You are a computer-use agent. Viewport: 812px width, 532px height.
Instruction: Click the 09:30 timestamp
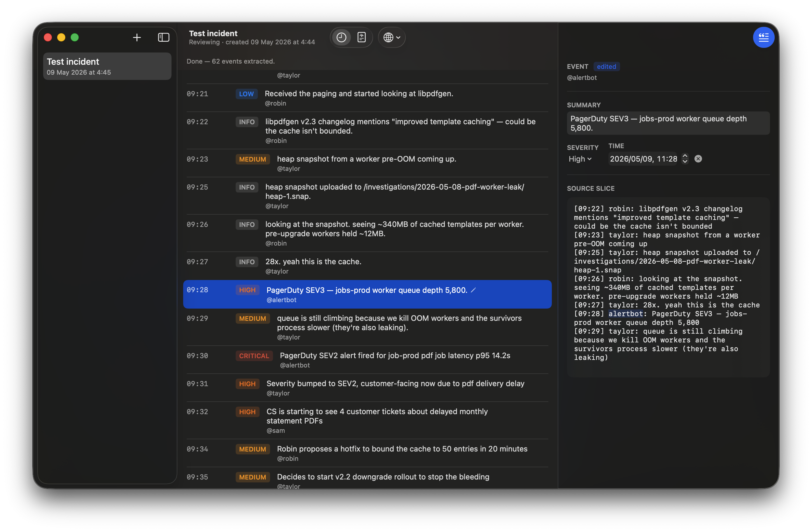pos(197,356)
